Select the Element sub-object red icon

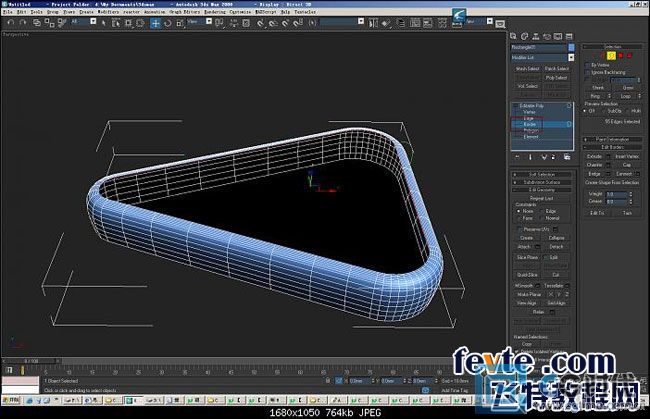[630, 56]
